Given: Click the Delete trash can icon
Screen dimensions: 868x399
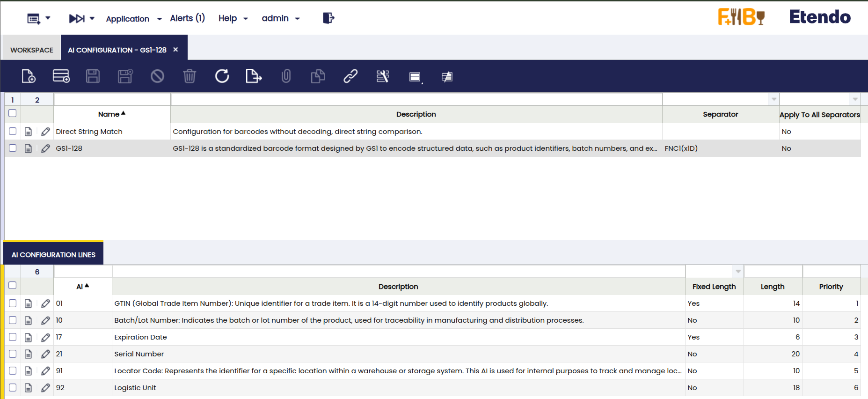Looking at the screenshot, I should point(190,76).
